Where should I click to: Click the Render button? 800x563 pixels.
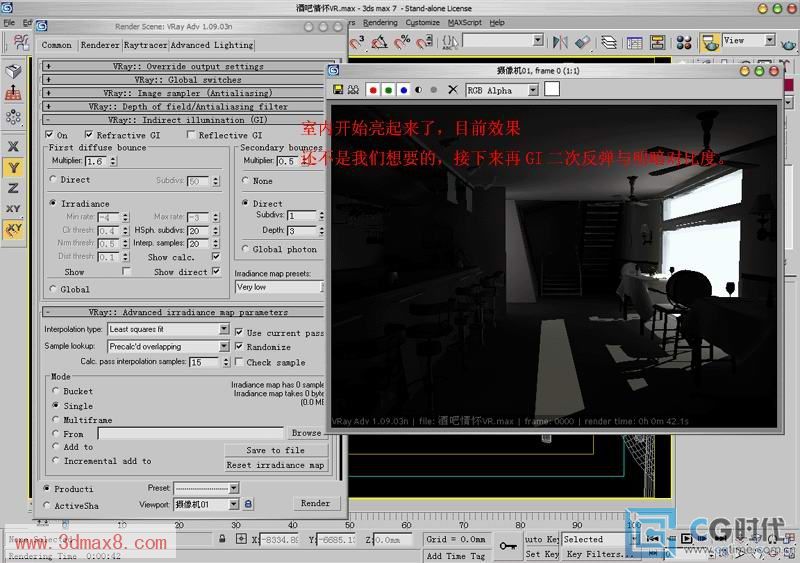tap(315, 503)
